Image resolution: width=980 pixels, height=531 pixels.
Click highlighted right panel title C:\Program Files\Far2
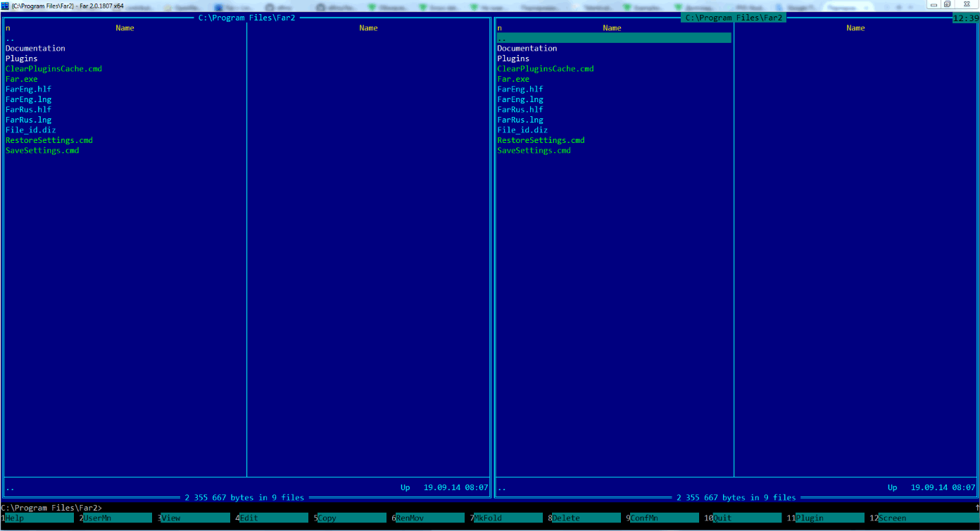[734, 18]
